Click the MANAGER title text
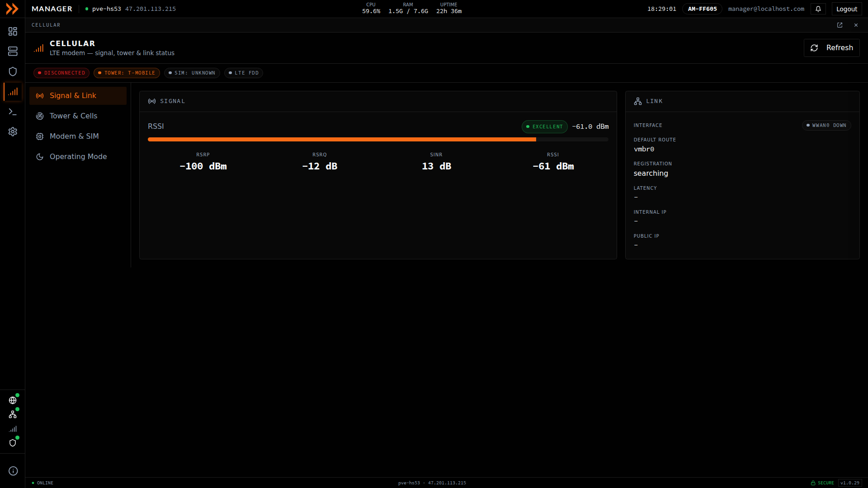Viewport: 868px width, 488px height. (52, 9)
